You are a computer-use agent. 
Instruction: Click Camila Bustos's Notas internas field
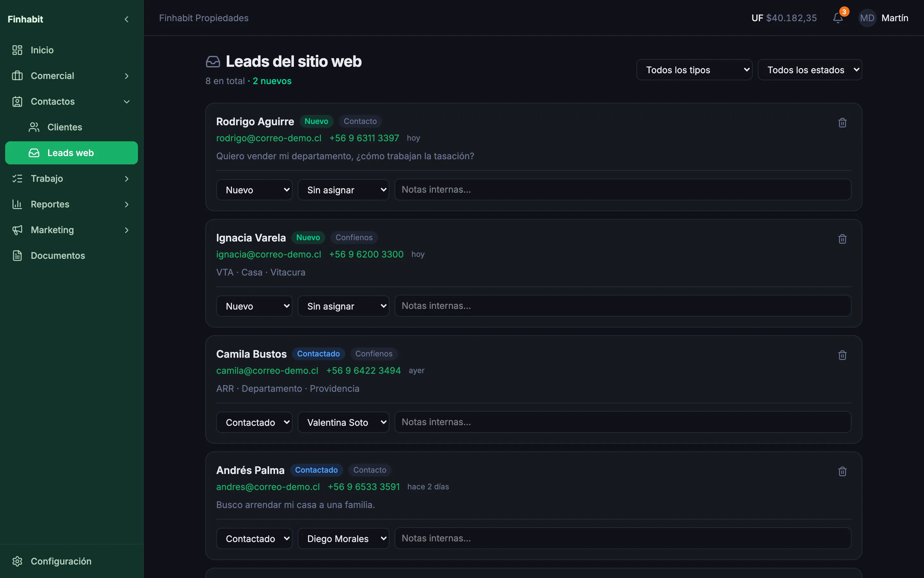point(623,422)
